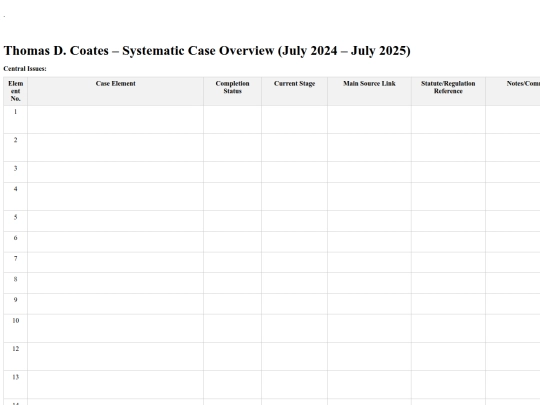Click the Completion Status column header
The height and width of the screenshot is (405, 540).
pyautogui.click(x=232, y=91)
